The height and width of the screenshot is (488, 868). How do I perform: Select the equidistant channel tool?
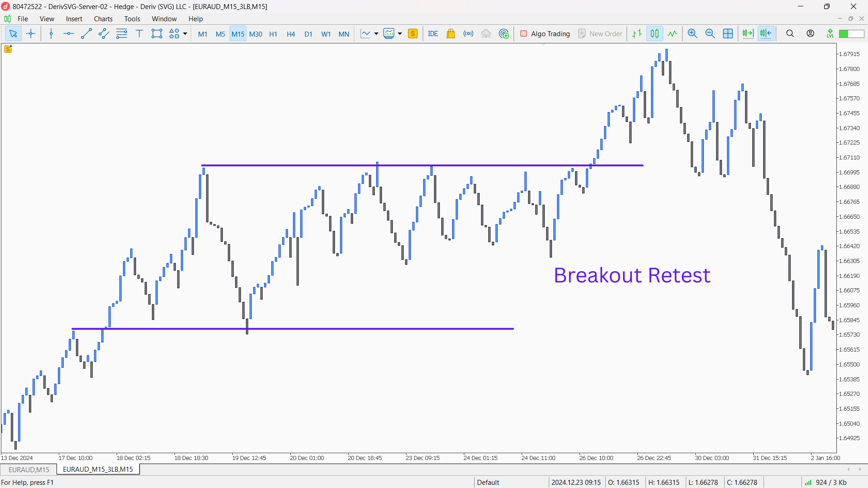104,33
